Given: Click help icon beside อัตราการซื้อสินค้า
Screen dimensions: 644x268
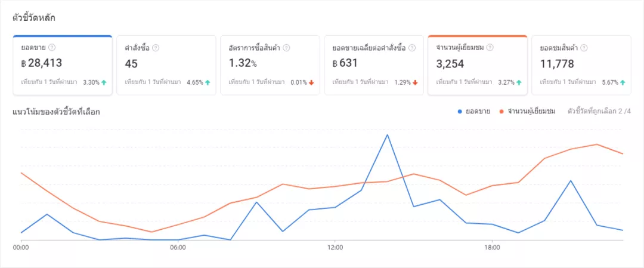Looking at the screenshot, I should coord(286,48).
